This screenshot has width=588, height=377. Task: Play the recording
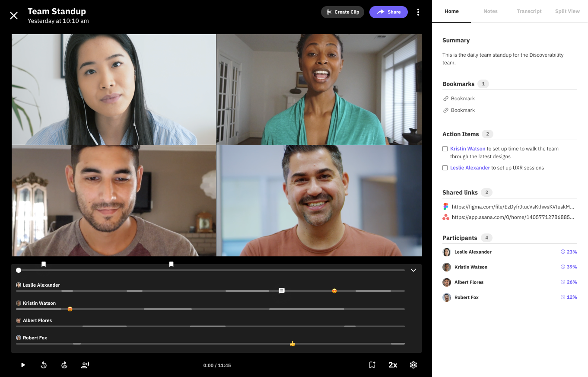click(x=23, y=365)
